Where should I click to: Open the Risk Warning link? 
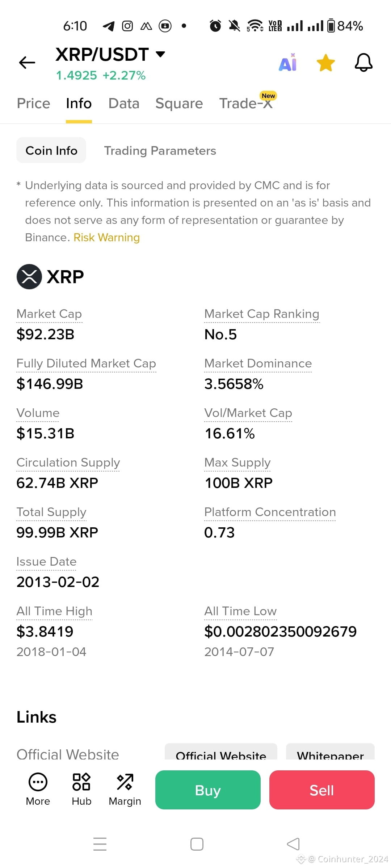106,237
